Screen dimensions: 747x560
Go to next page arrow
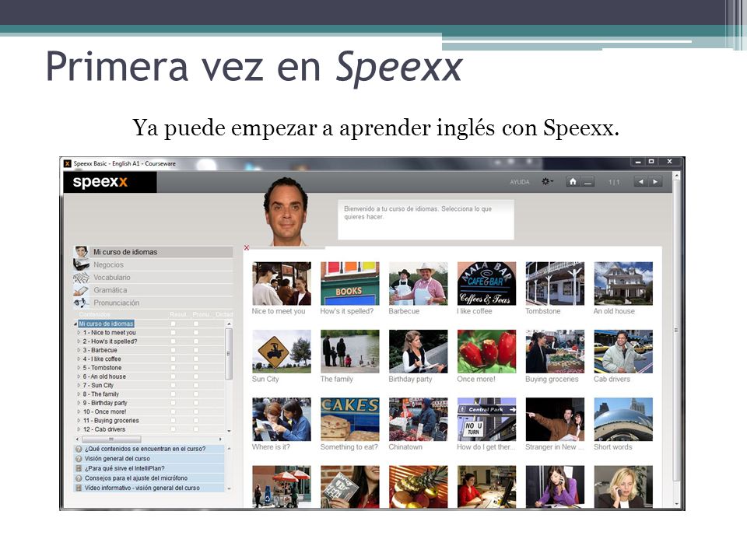(x=655, y=181)
